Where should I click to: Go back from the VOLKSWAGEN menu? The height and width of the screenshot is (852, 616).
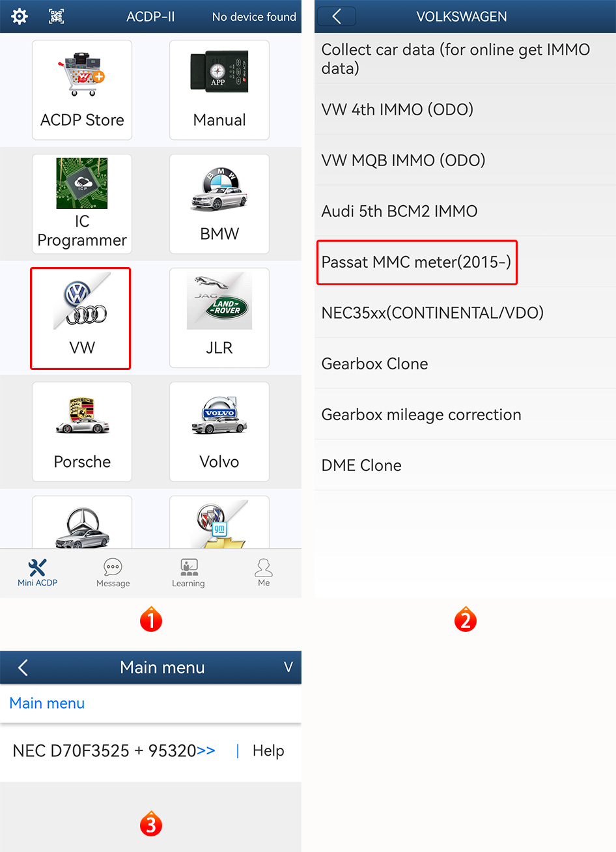pyautogui.click(x=337, y=16)
